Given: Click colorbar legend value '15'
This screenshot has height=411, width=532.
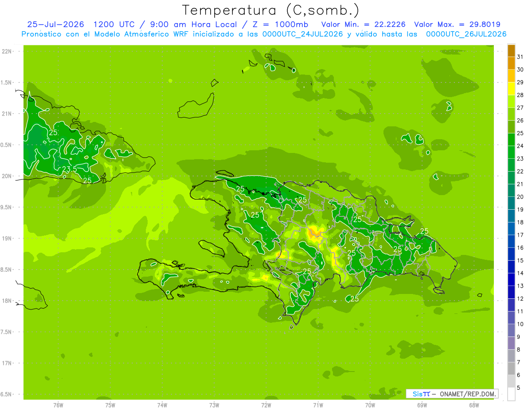Looking at the screenshot, I should (520, 260).
